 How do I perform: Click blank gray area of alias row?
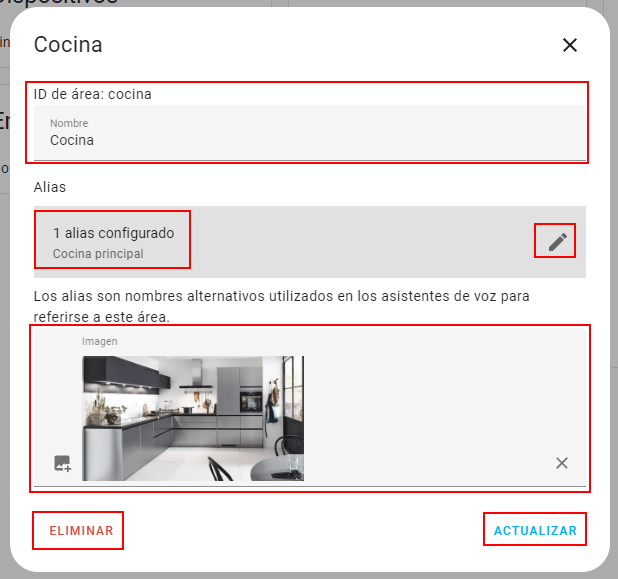(355, 242)
